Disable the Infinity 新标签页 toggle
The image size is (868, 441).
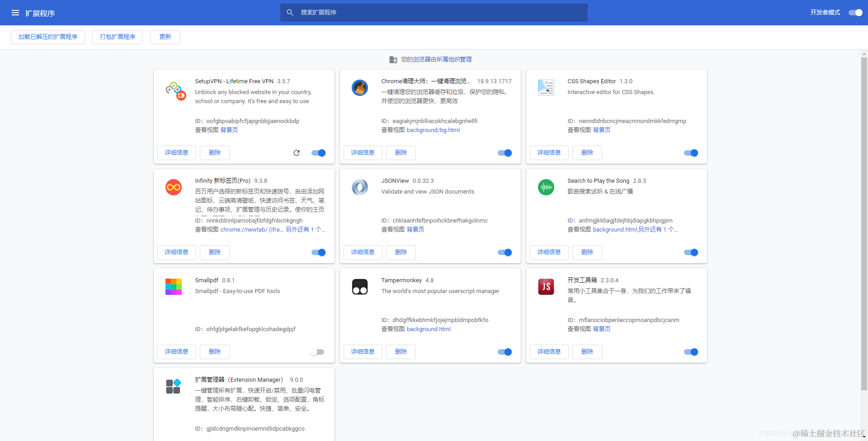tap(319, 252)
